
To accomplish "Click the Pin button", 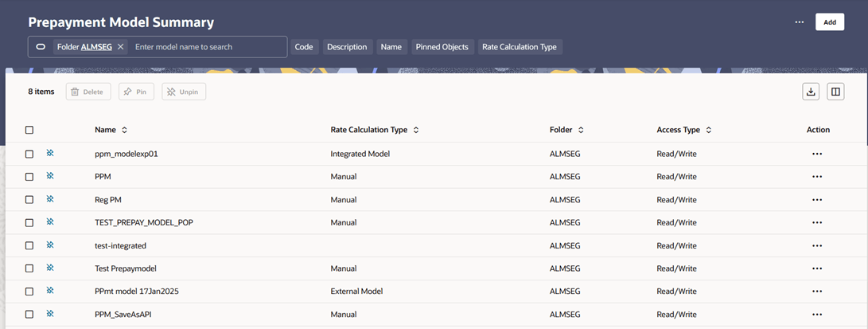I will tap(136, 92).
